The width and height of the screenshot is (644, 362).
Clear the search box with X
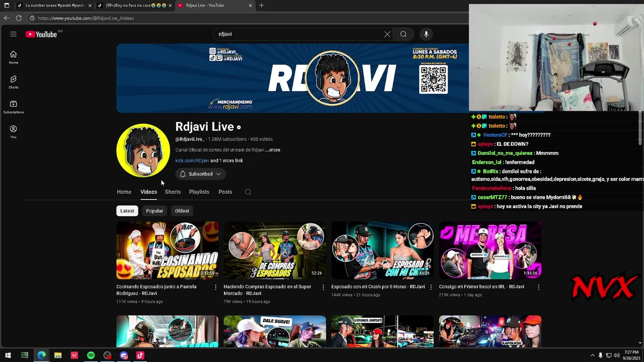click(x=387, y=34)
